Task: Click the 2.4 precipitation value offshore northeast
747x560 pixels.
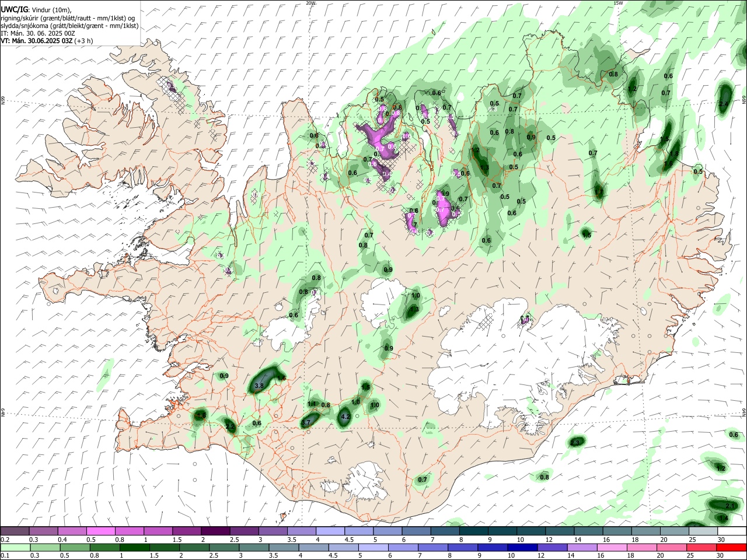Action: [x=724, y=103]
